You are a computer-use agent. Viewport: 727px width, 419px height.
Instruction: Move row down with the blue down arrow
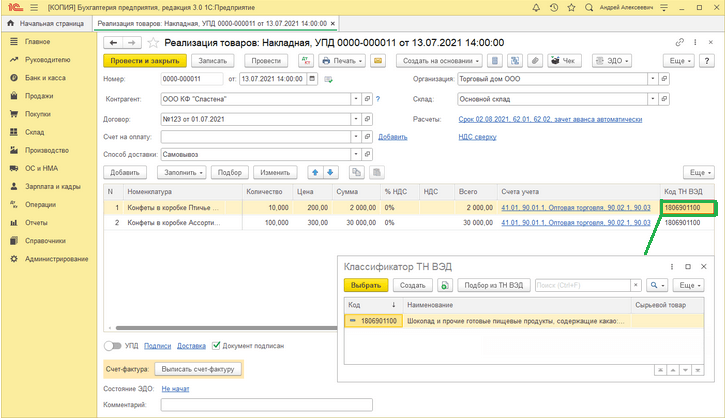[331, 172]
